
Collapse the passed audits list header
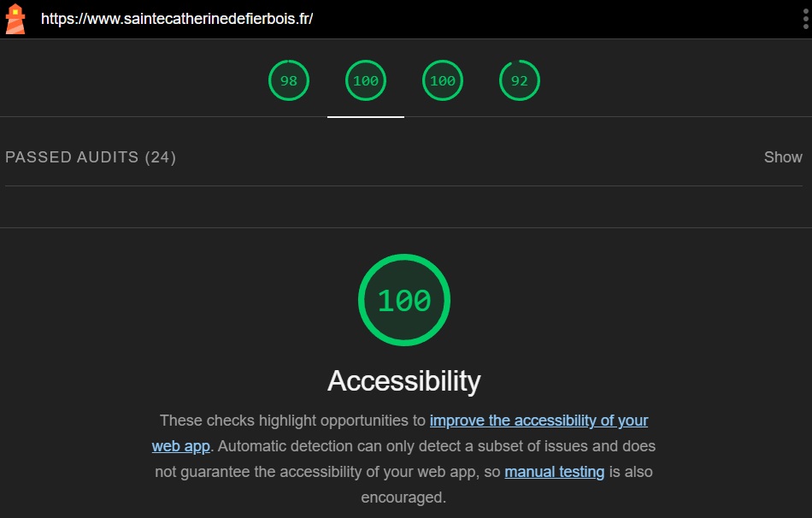(90, 157)
